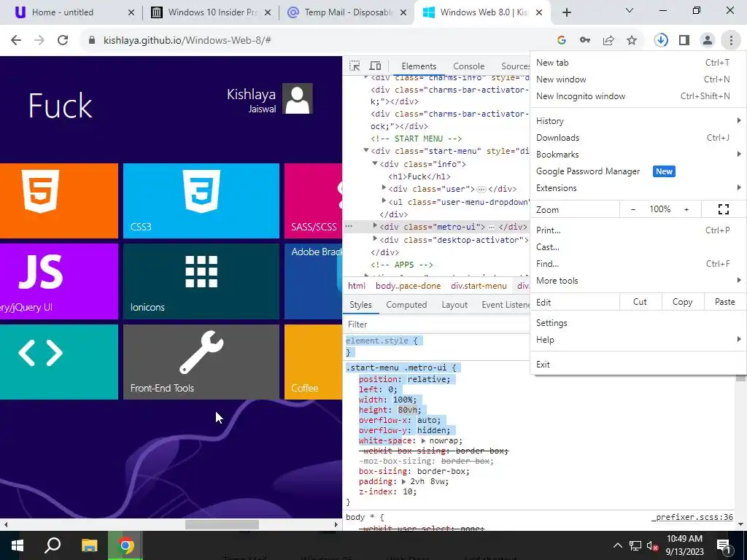Bookmark this page with star icon
Viewport: 747px width, 560px height.
tap(632, 41)
